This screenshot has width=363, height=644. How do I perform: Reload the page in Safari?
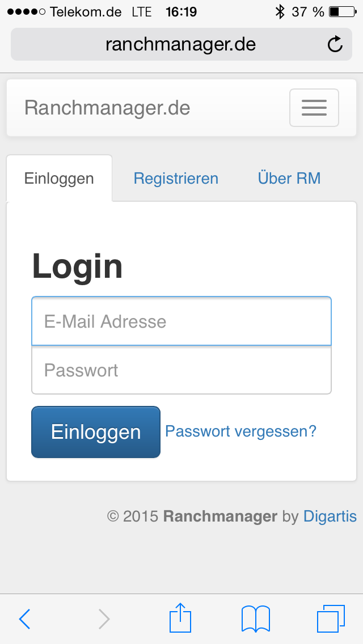click(x=335, y=44)
